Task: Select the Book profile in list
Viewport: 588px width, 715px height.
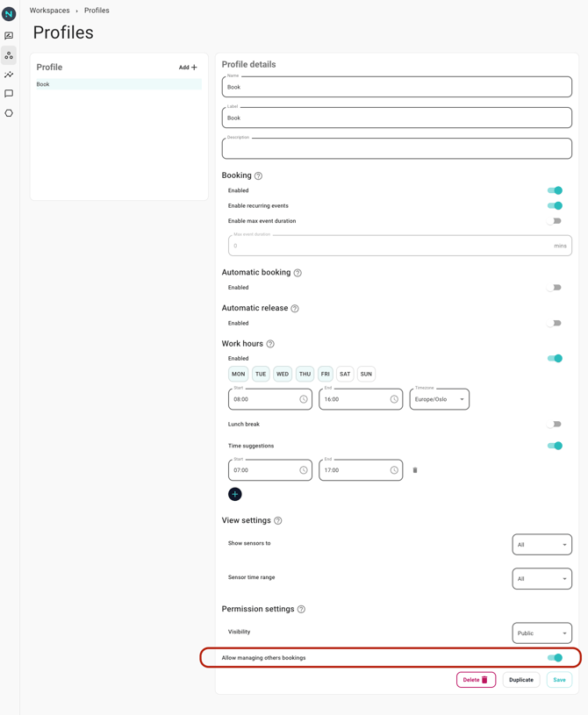Action: pos(118,84)
